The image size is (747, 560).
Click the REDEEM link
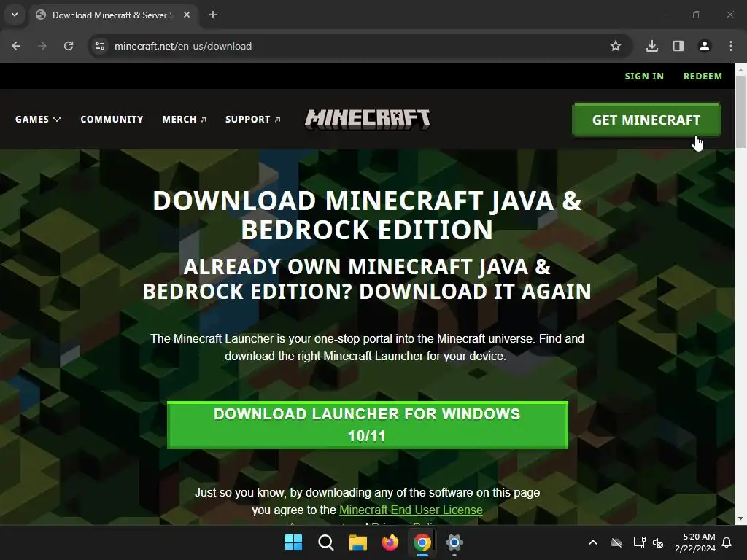tap(703, 76)
